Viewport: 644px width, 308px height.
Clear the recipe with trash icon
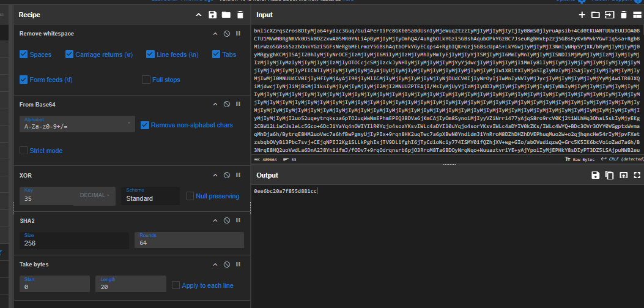(239, 15)
